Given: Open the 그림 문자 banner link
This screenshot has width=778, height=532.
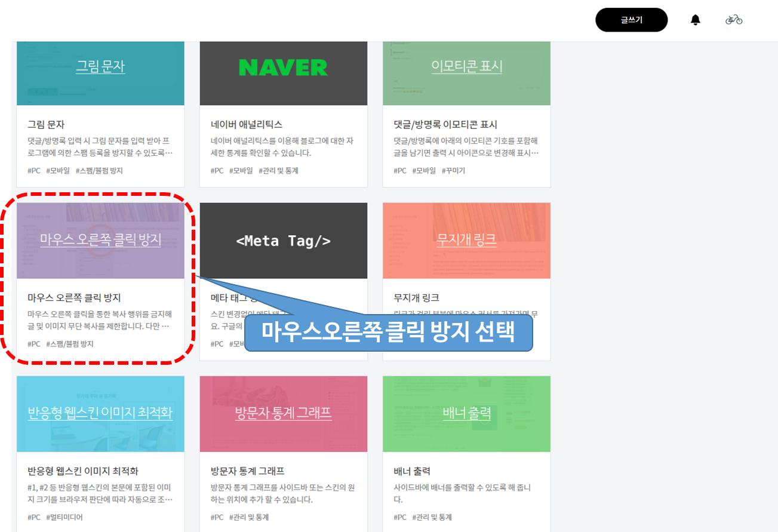Looking at the screenshot, I should pyautogui.click(x=100, y=66).
